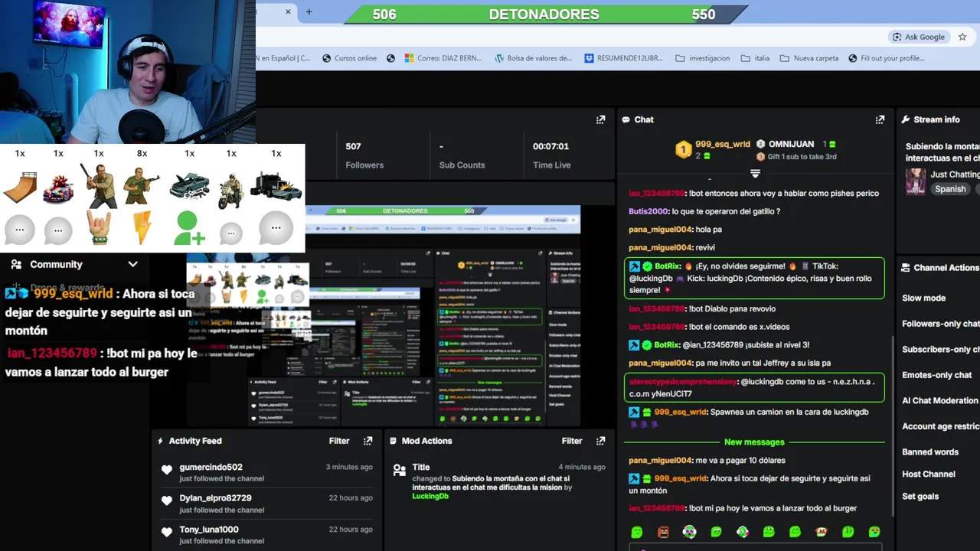Click the dismantled car overlay icon

click(x=189, y=186)
